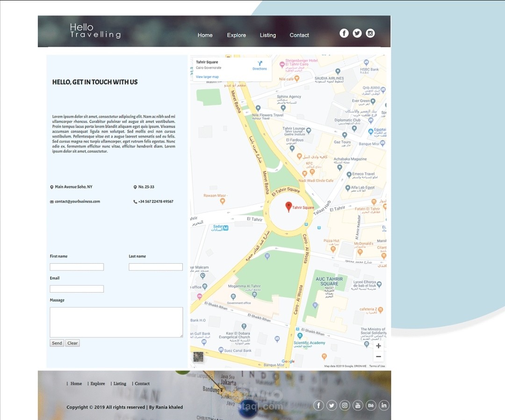Screen dimensions: 505x420
Task: Open the Twitter icon in the header
Action: 357,33
